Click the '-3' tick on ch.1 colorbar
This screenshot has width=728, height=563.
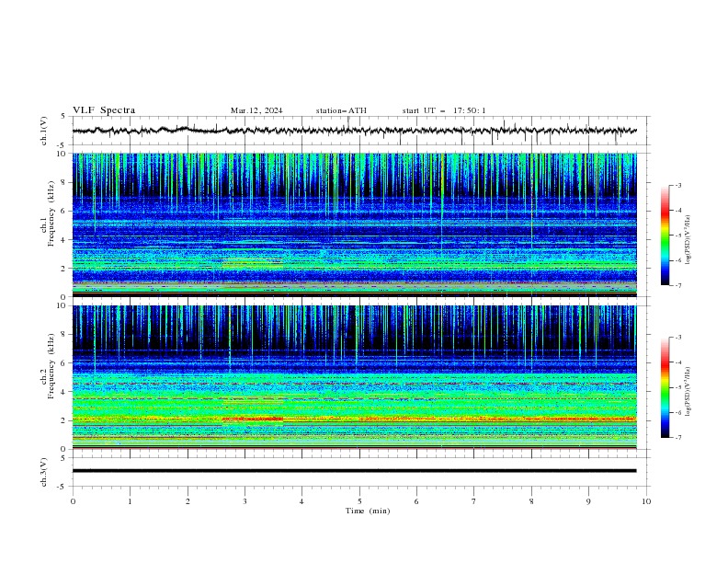(x=677, y=185)
